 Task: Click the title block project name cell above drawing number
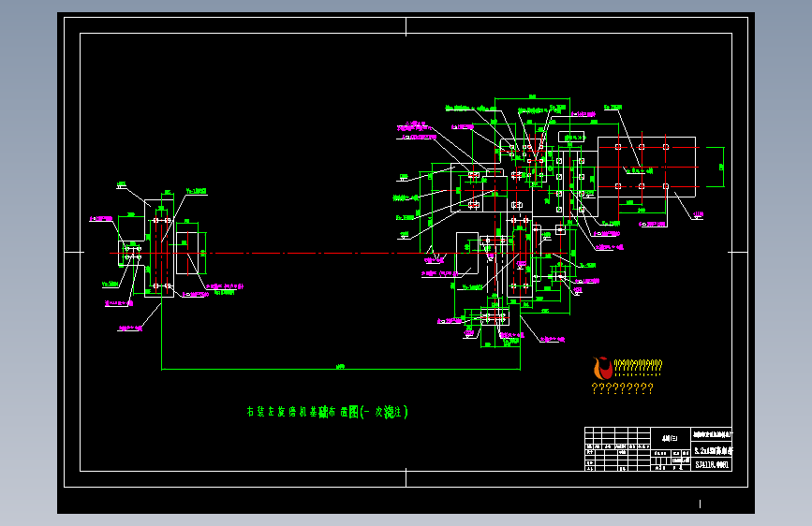[x=713, y=450]
